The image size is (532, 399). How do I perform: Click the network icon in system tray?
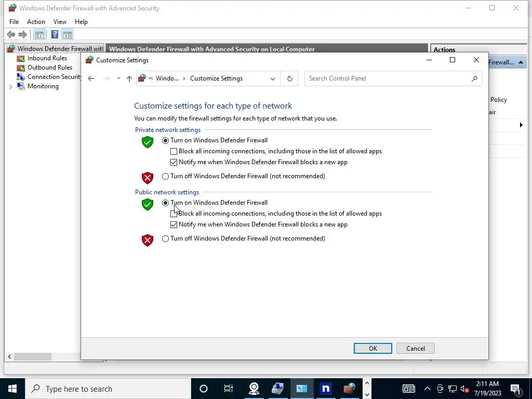pyautogui.click(x=453, y=389)
